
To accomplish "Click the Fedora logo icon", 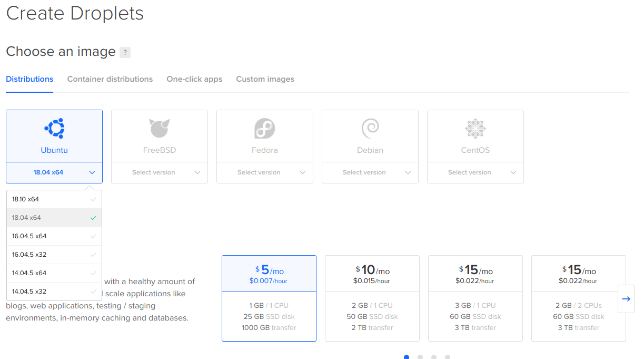I will point(265,128).
